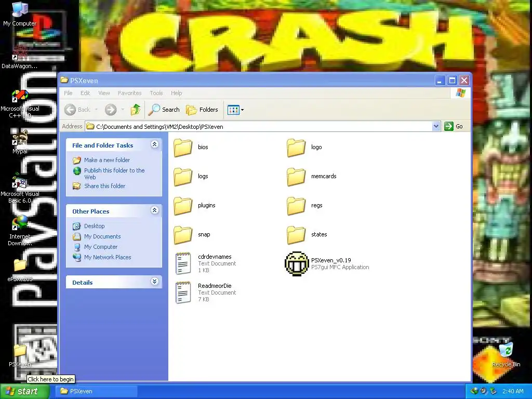Screen dimensions: 532x399
Task: Select the states folder icon
Action: 296,235
